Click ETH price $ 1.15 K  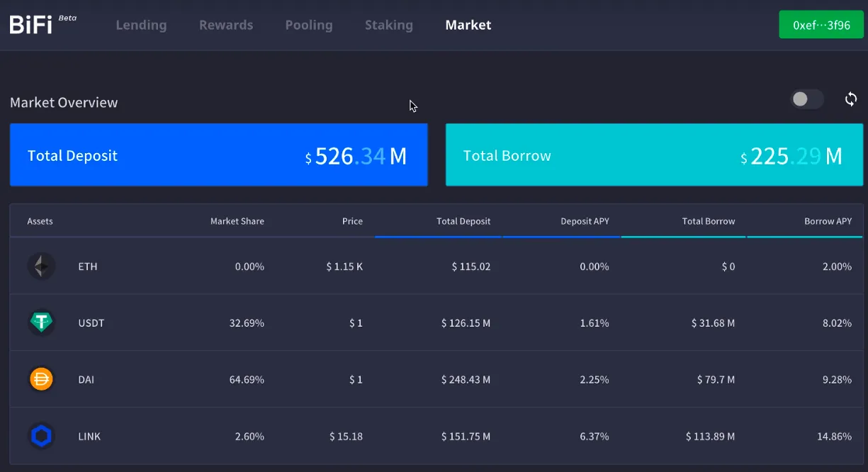click(344, 266)
